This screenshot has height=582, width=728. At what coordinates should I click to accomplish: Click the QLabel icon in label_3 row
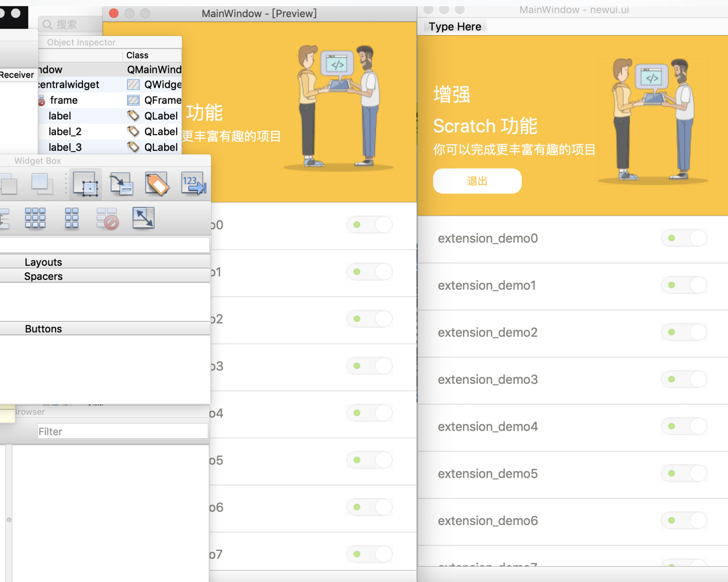(133, 147)
